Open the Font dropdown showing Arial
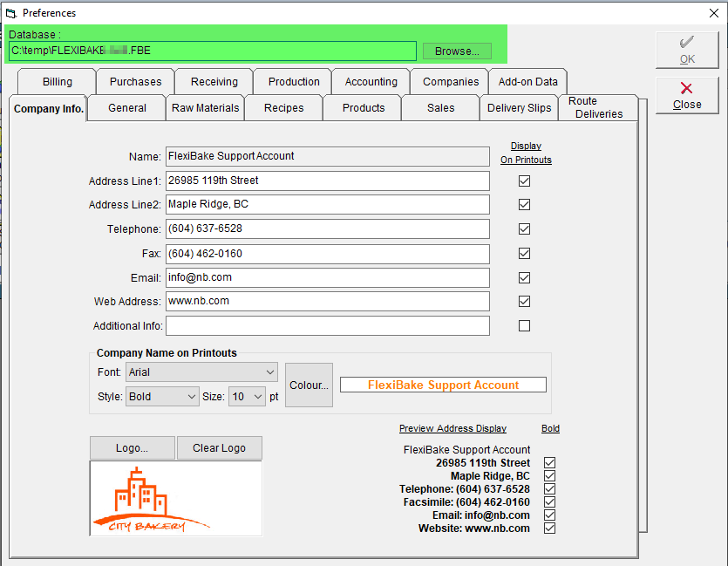728x566 pixels. point(201,372)
